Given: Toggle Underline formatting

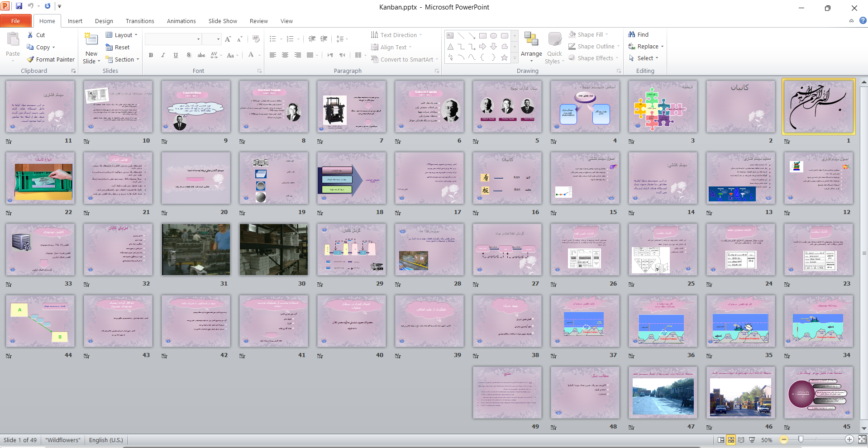Looking at the screenshot, I should (176, 55).
